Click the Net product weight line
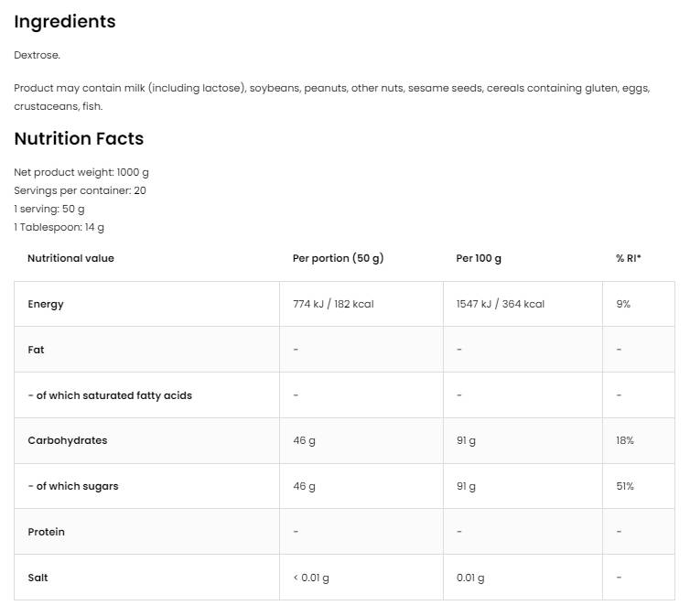The width and height of the screenshot is (690, 616). [81, 172]
